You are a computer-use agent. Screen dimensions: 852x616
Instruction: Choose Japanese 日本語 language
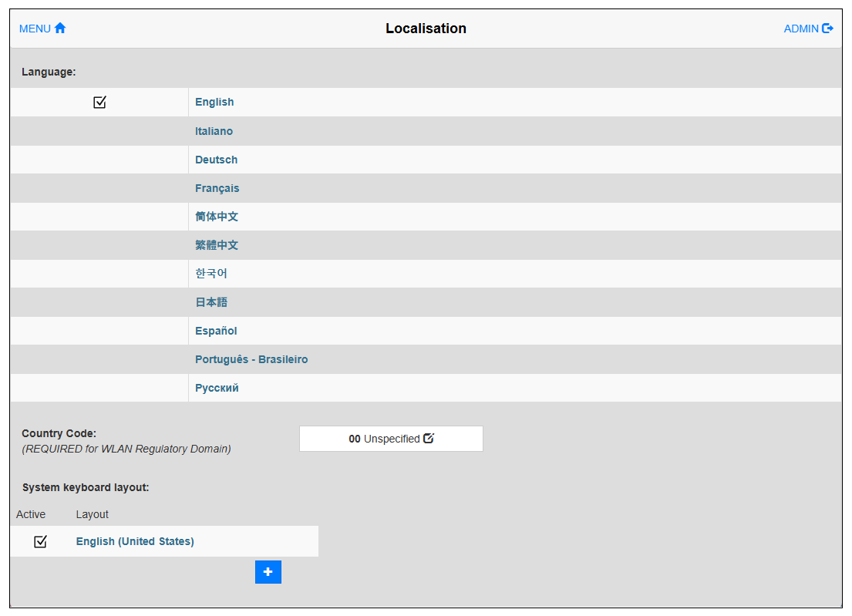pos(211,302)
